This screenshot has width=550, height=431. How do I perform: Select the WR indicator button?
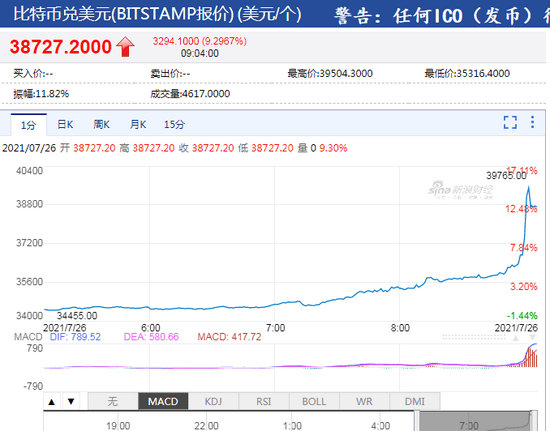364,401
